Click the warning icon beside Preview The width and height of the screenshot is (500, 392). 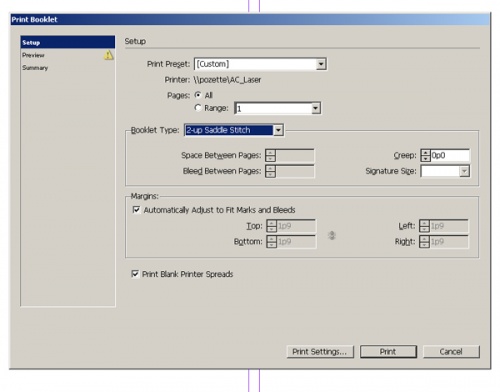[x=109, y=55]
